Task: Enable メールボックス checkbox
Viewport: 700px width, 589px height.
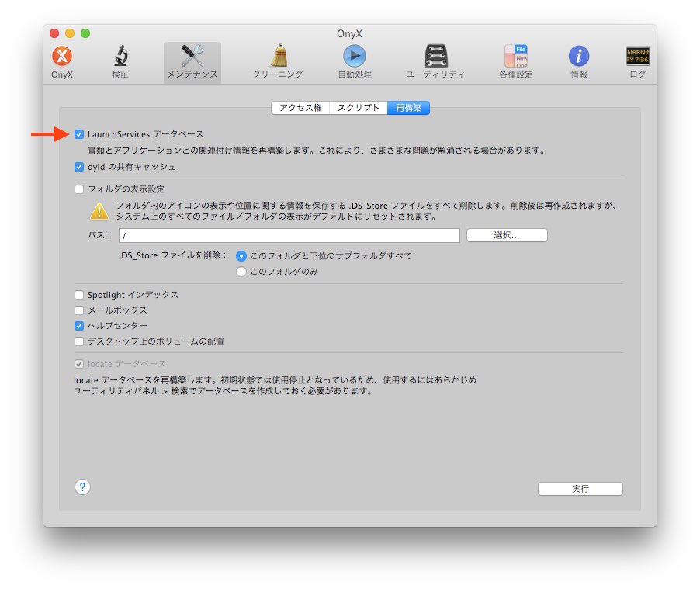Action: point(79,310)
